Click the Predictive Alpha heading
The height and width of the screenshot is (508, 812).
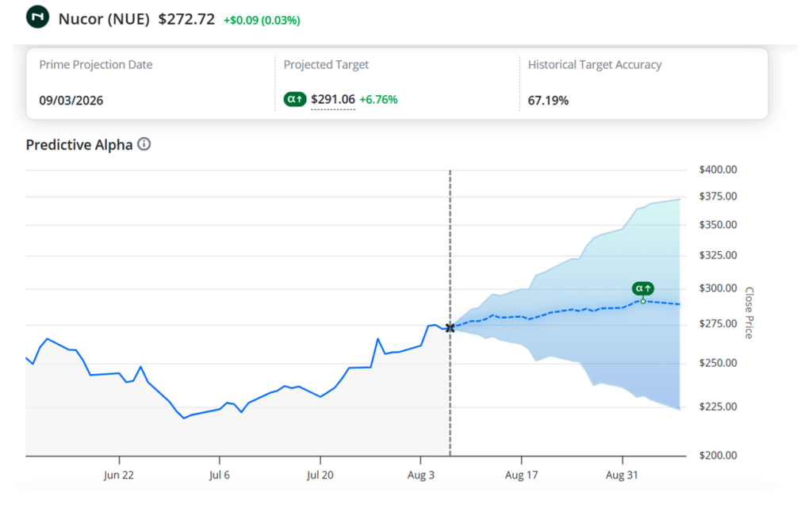pyautogui.click(x=79, y=145)
